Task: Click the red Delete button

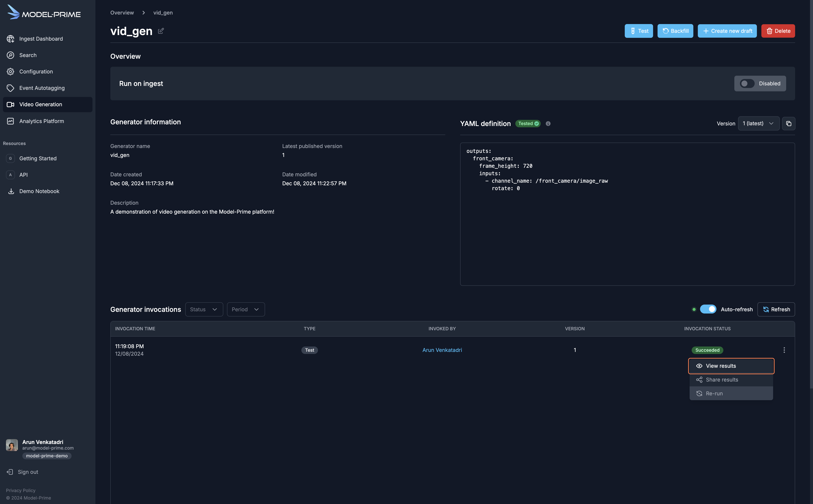Action: tap(778, 31)
